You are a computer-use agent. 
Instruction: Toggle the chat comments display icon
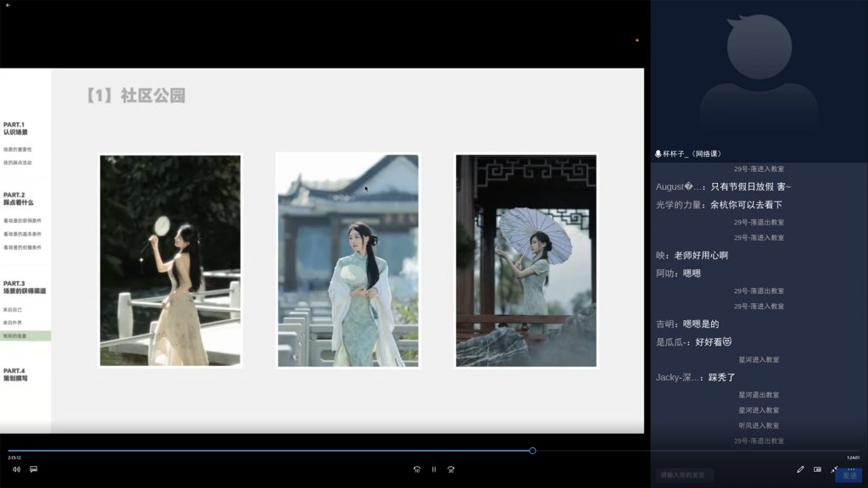tap(34, 469)
